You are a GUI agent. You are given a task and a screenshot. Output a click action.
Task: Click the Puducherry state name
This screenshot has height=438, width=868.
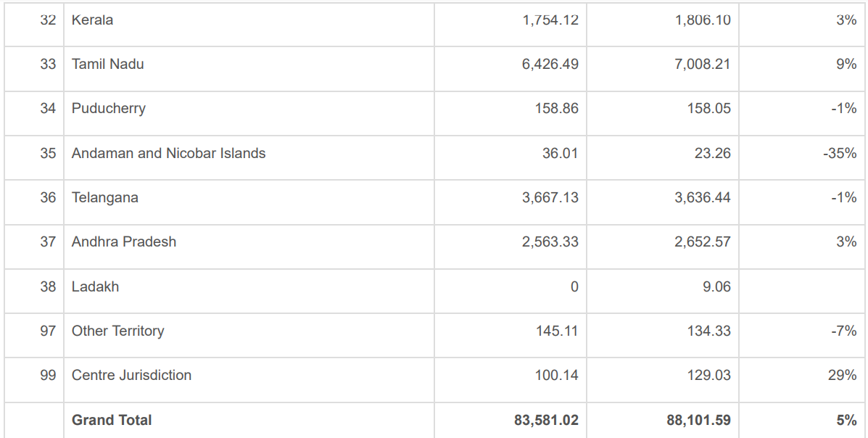pos(109,109)
